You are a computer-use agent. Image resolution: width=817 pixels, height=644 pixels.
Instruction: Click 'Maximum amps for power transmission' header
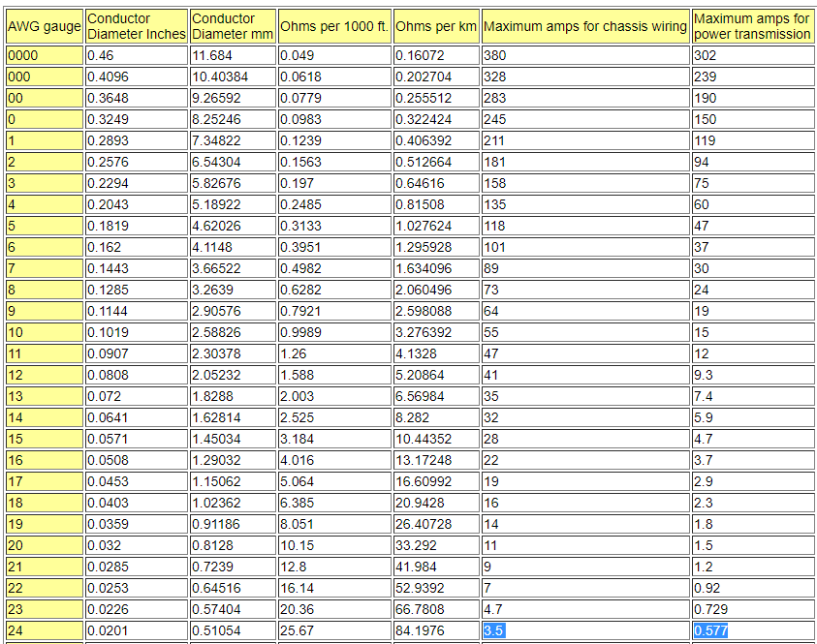(753, 26)
